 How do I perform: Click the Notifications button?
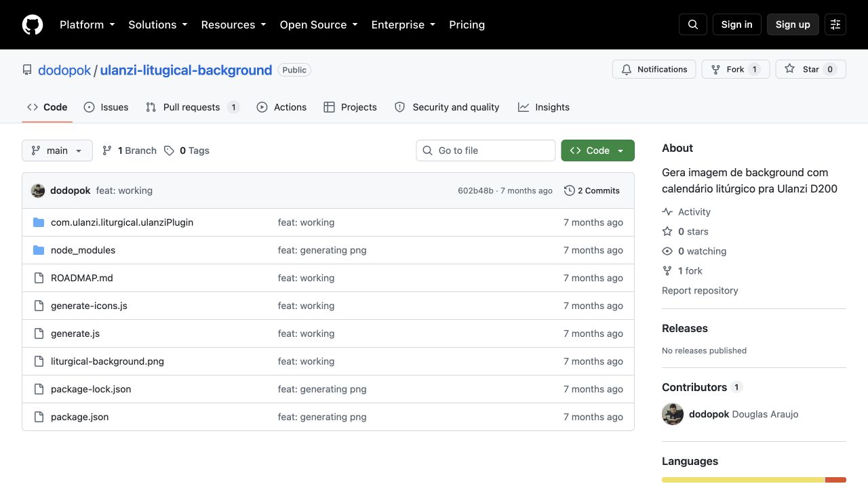[654, 69]
